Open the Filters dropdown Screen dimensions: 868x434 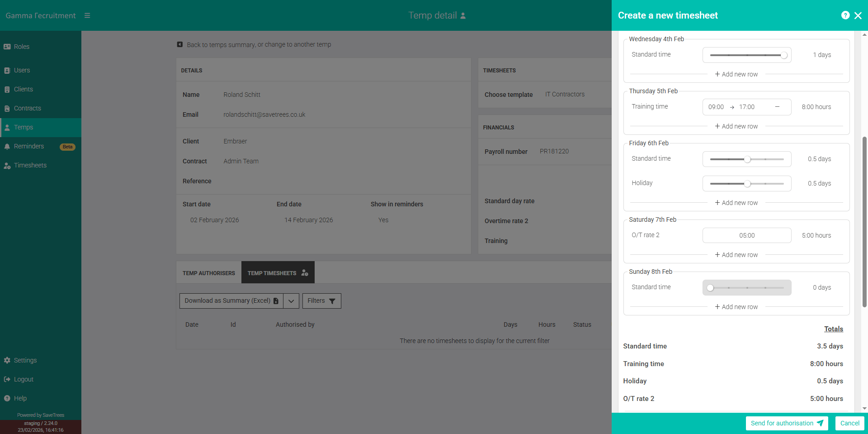click(x=321, y=301)
